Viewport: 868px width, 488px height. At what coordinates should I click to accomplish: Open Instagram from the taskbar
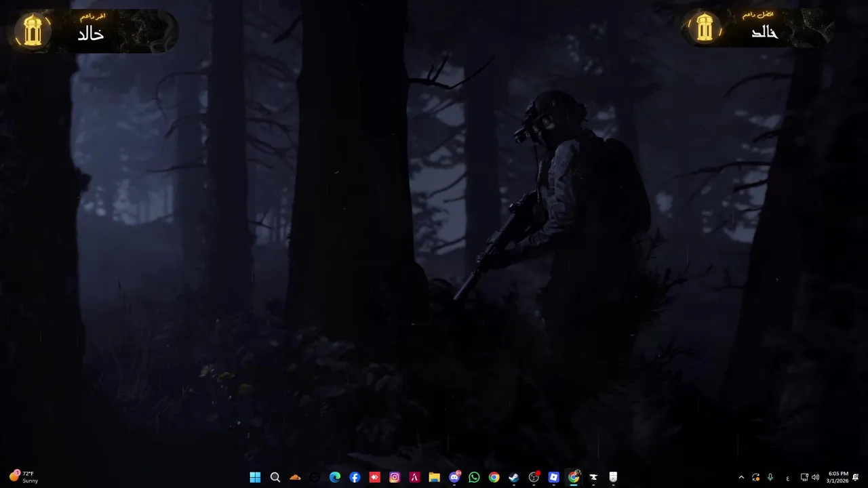click(x=395, y=477)
